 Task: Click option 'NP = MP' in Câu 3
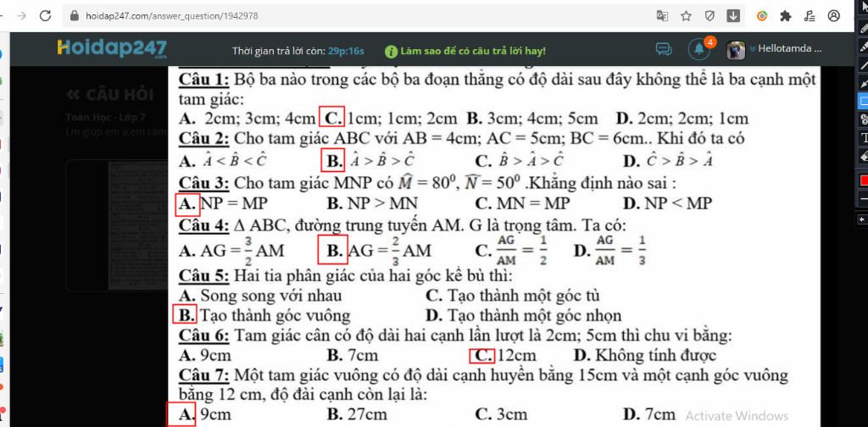(x=234, y=203)
